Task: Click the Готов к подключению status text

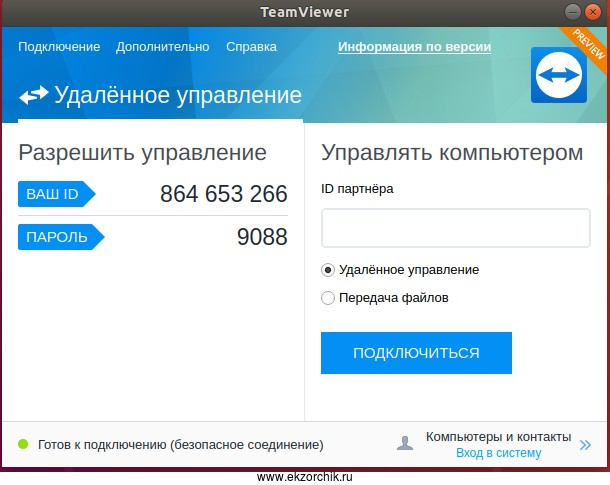Action: (181, 445)
